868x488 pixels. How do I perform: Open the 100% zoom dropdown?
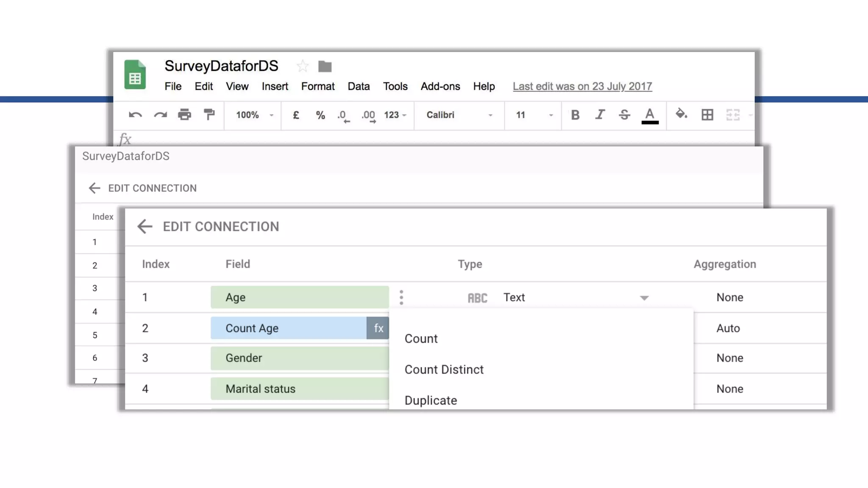[254, 115]
